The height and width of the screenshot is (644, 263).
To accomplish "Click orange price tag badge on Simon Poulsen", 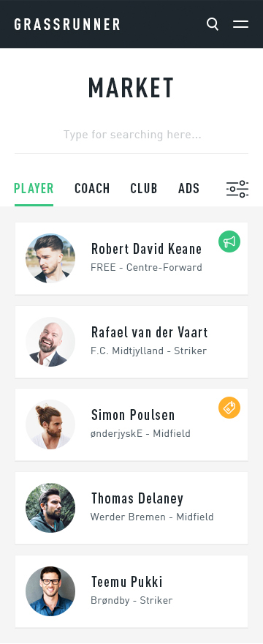I will [229, 408].
